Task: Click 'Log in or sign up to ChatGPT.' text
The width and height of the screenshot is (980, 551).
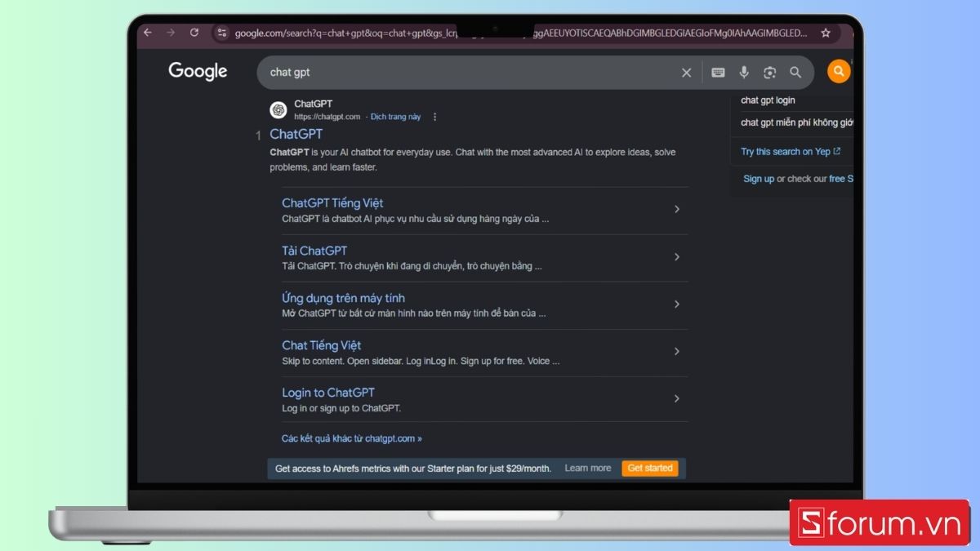Action: tap(341, 408)
